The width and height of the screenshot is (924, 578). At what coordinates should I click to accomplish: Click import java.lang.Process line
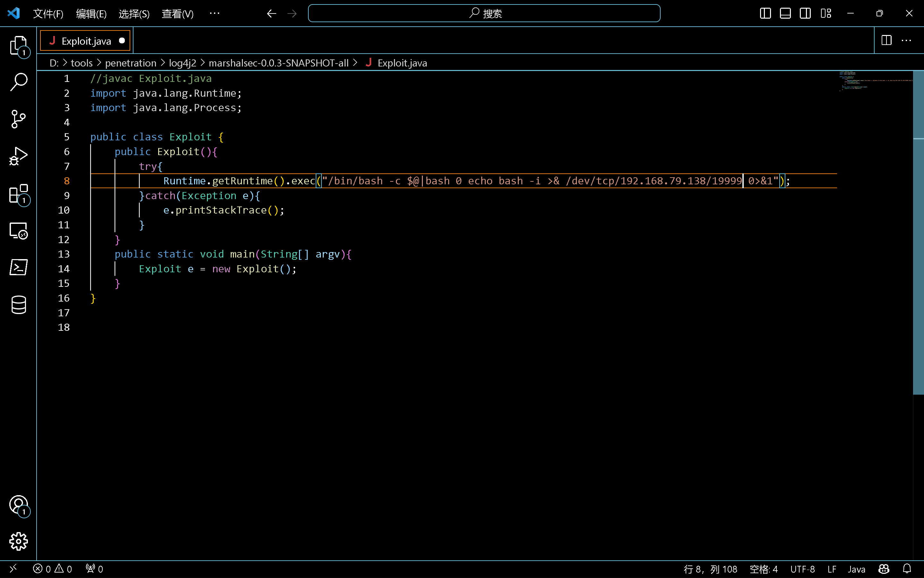pos(166,108)
